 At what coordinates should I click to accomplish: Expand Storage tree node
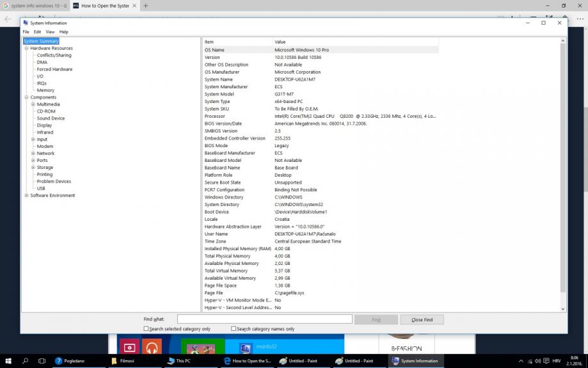click(x=33, y=167)
